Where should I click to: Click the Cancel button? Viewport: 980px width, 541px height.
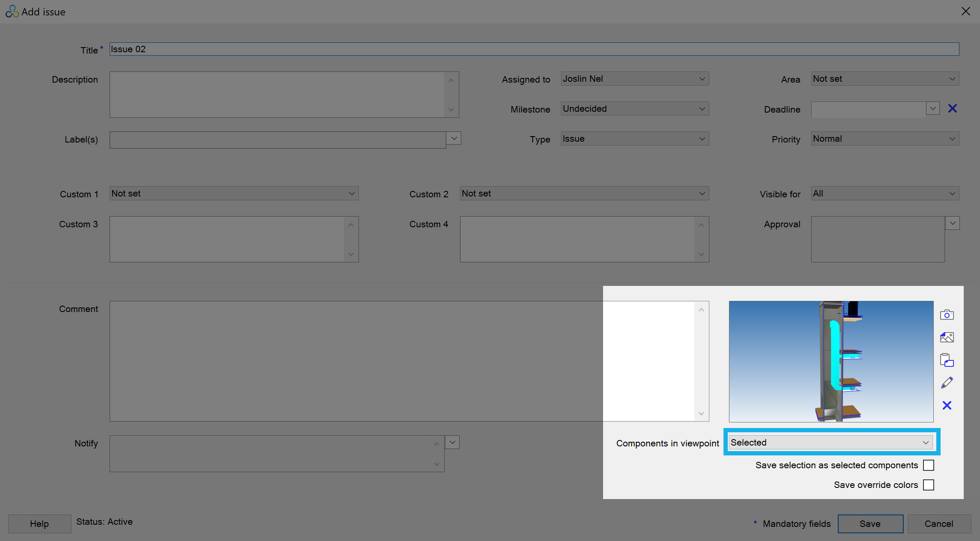939,524
